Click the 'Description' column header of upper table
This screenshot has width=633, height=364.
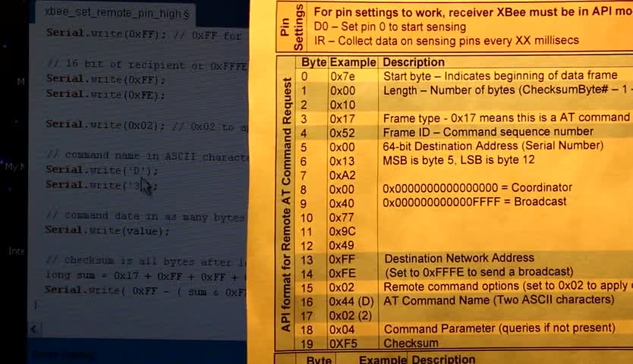[414, 62]
